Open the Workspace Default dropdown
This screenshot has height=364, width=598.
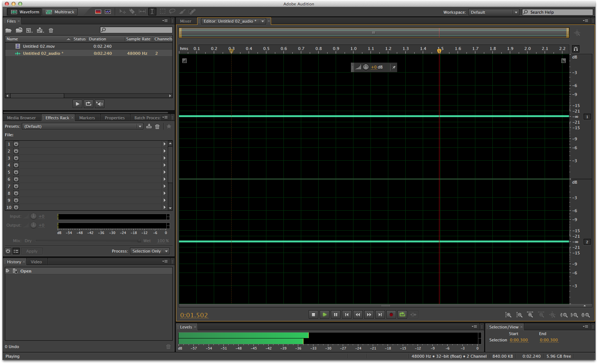tap(494, 12)
